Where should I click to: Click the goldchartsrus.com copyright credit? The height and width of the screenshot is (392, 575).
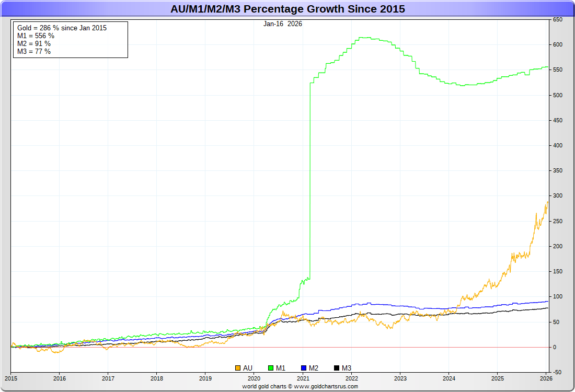pos(300,386)
